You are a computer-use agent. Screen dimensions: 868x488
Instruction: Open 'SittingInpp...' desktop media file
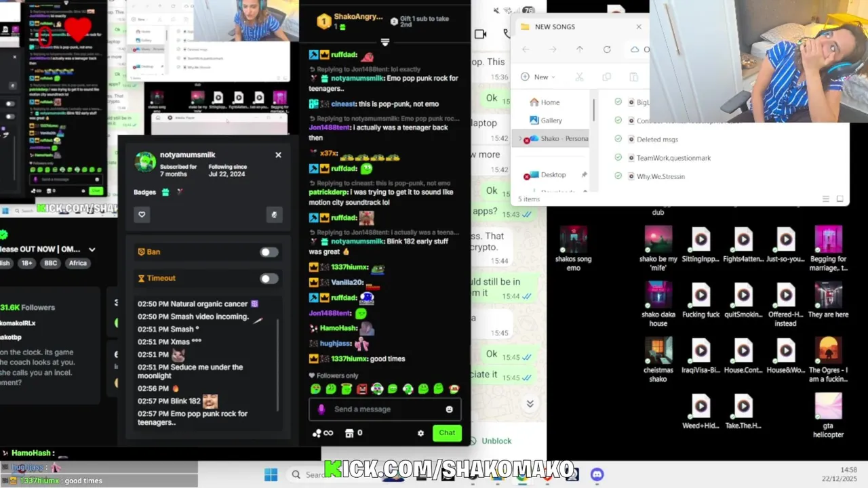coord(701,245)
